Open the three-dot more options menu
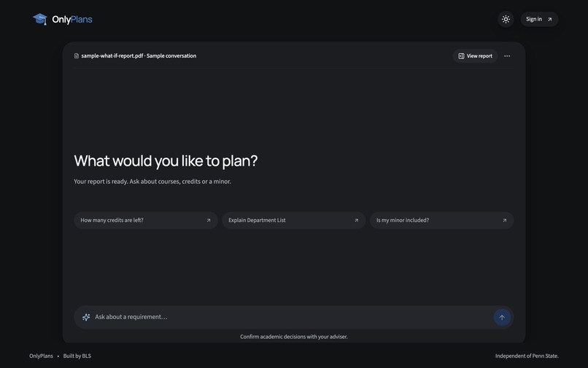This screenshot has width=588, height=368. tap(507, 56)
